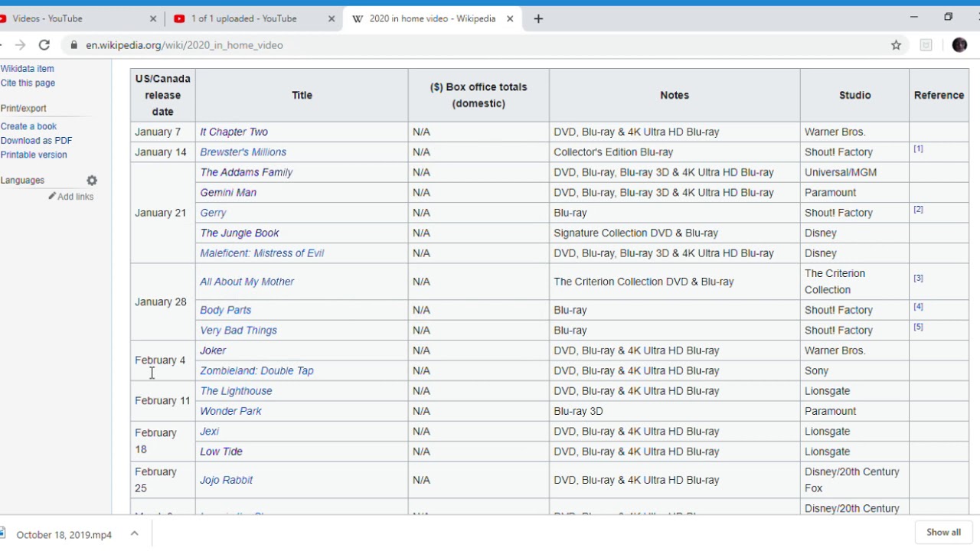The image size is (980, 551).
Task: Open the 'Low Tide' link
Action: [x=221, y=452]
